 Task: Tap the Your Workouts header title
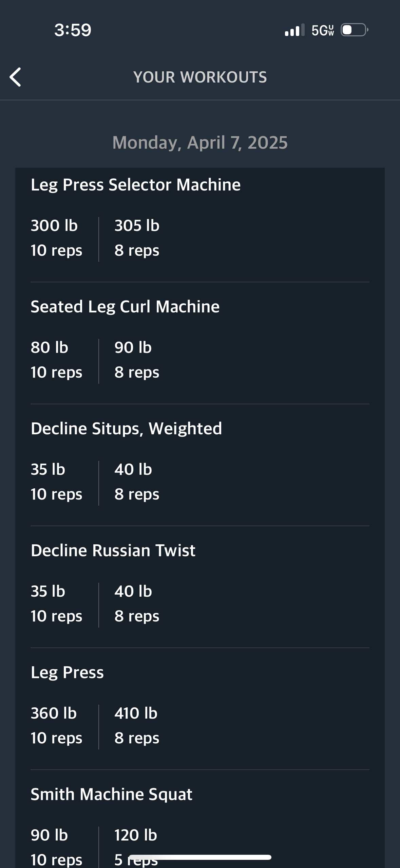pos(200,77)
